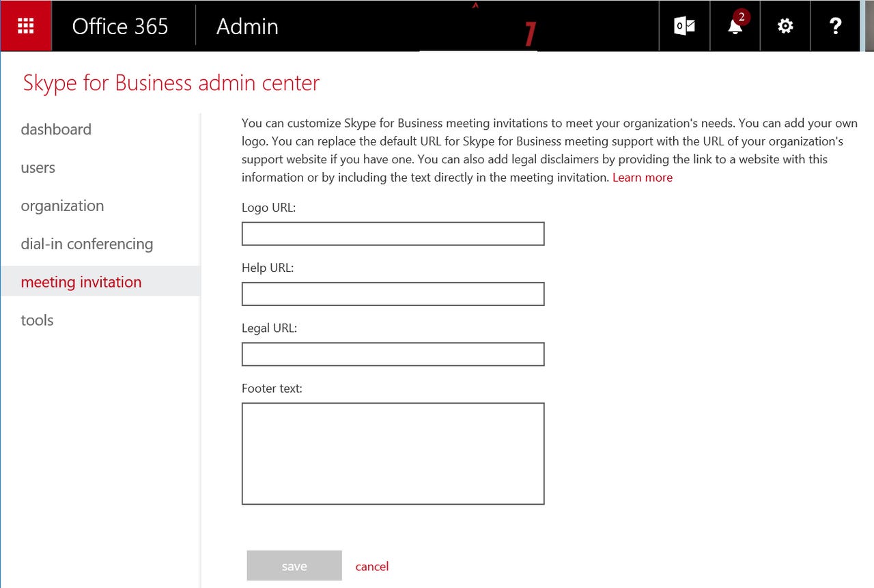This screenshot has height=588, width=874.
Task: Go to the dashboard section
Action: [x=56, y=129]
